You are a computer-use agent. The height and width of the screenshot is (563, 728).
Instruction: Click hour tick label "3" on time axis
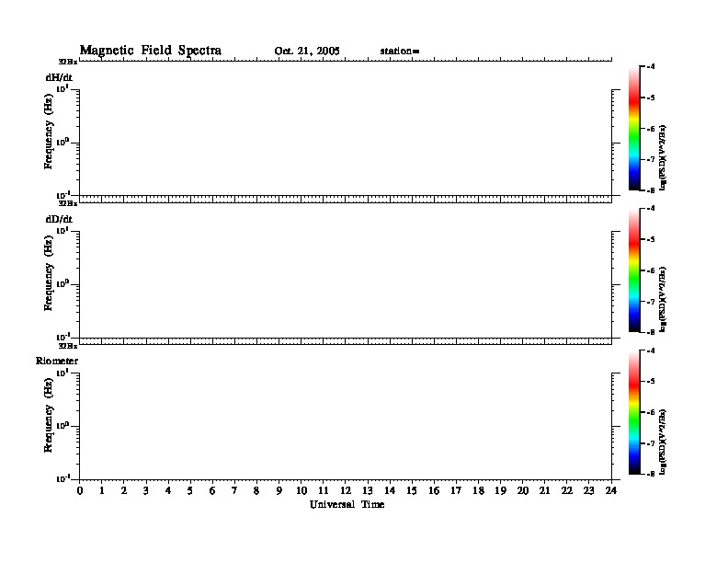(x=146, y=490)
